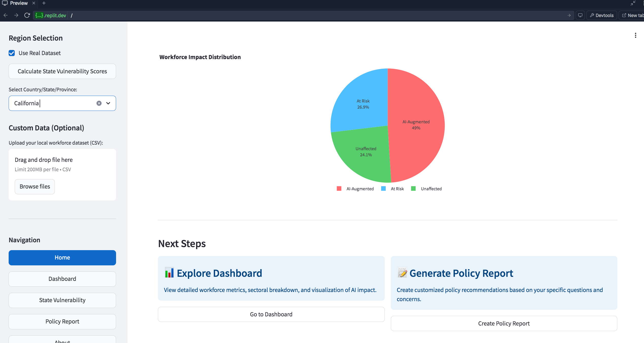Open Devtools from the toolbar
This screenshot has width=644, height=343.
click(601, 15)
